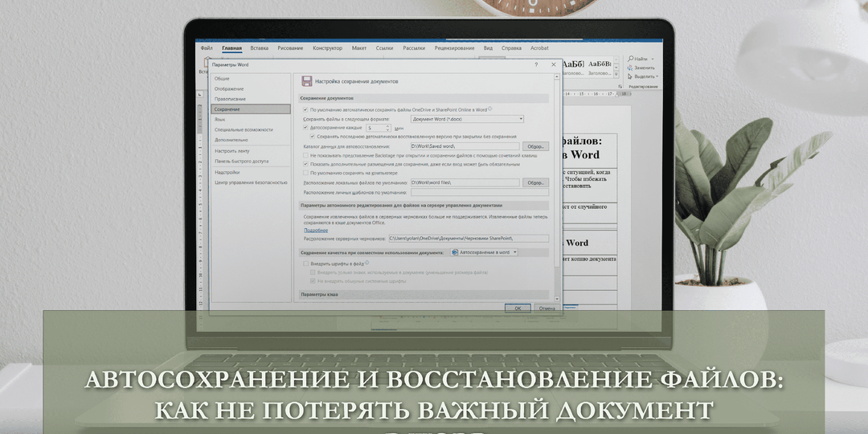
Task: Click the Выделить cursor icon in ribbon
Action: point(631,76)
